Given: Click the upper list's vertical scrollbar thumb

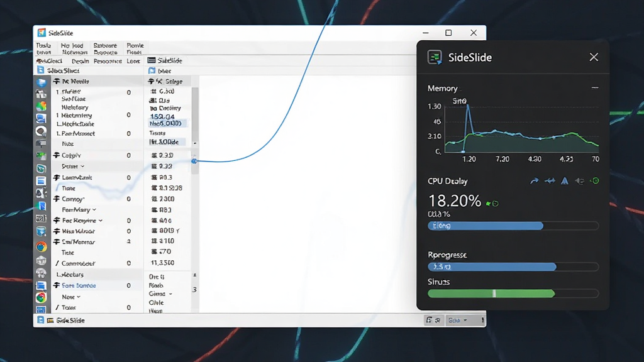Looking at the screenshot, I should click(195, 113).
